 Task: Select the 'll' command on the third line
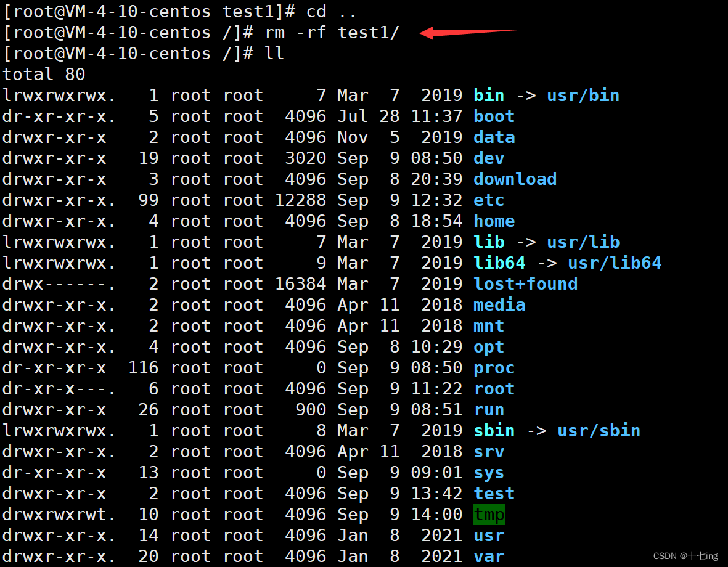pos(274,54)
